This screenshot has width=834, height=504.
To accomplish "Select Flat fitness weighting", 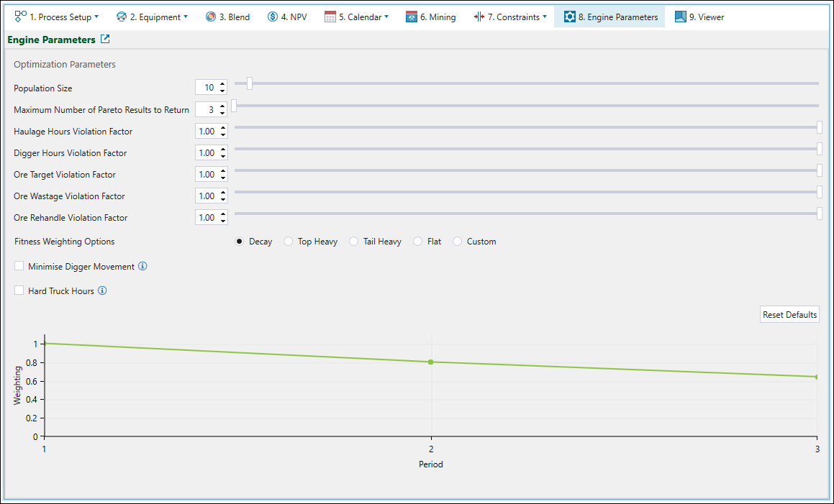I will point(417,242).
